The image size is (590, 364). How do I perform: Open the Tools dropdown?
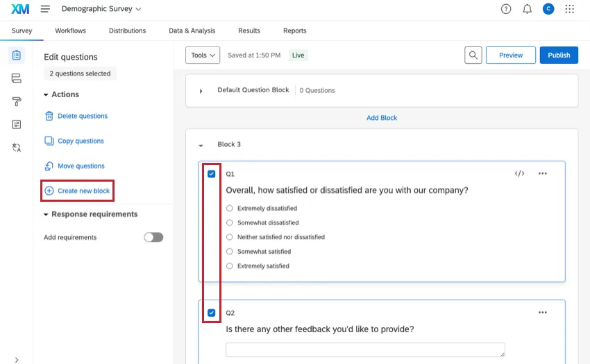click(203, 55)
